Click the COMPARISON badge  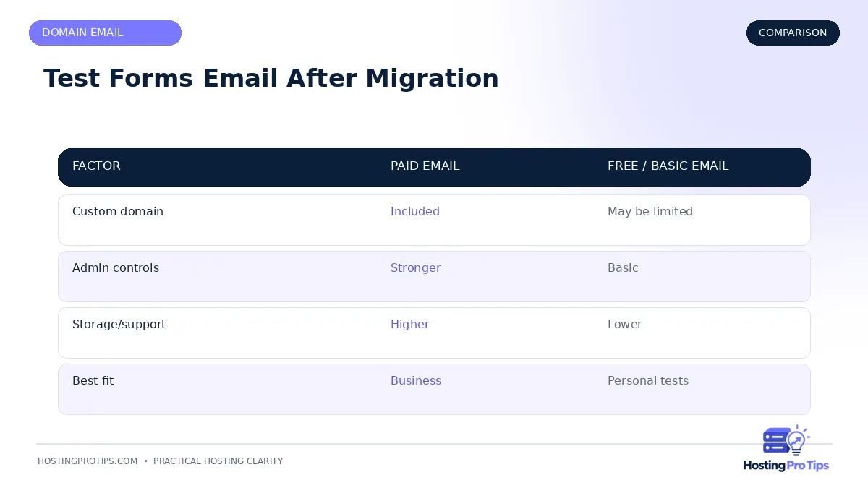tap(793, 33)
